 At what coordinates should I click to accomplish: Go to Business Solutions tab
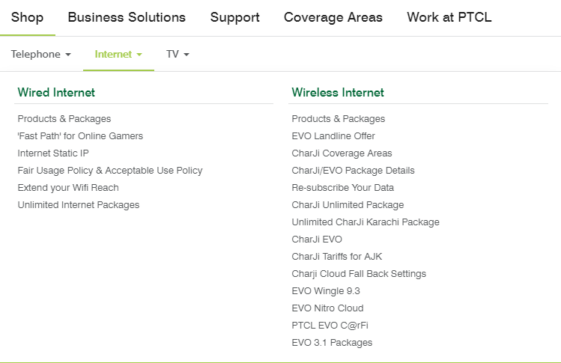tap(127, 17)
